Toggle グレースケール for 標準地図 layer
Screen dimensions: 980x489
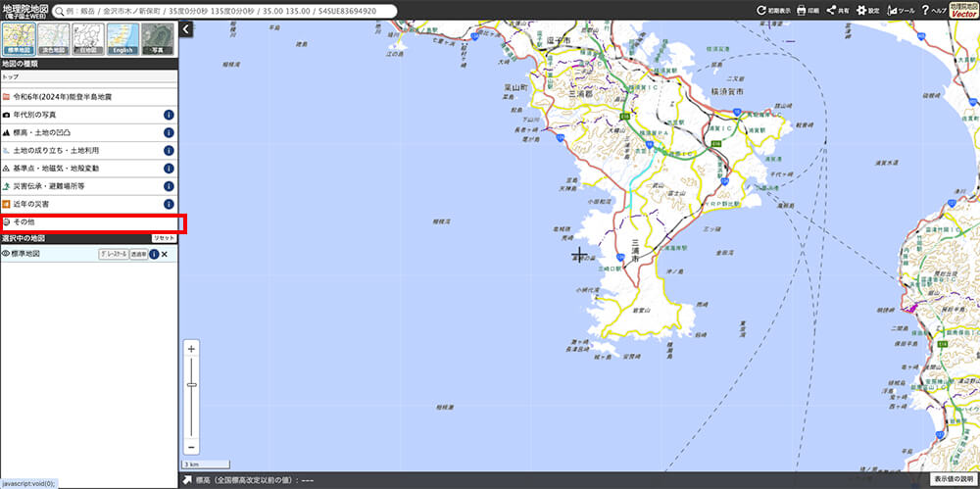pyautogui.click(x=114, y=254)
